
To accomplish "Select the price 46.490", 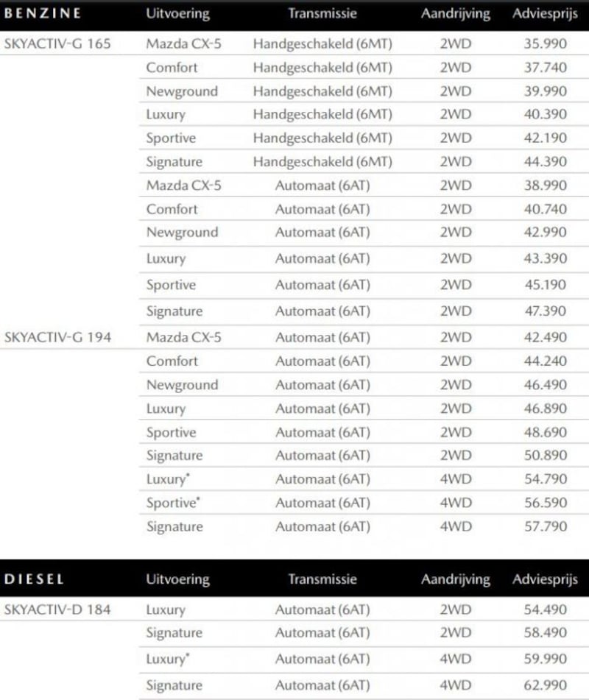I will click(546, 385).
